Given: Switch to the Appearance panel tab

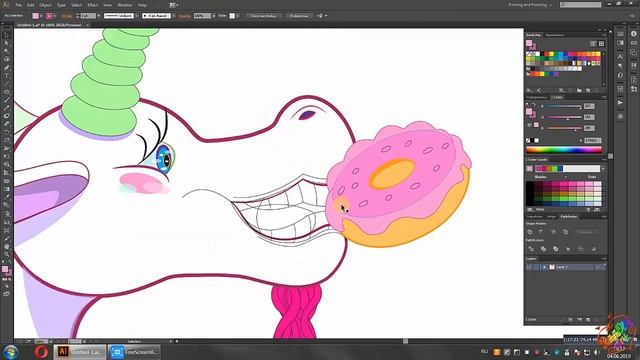Looking at the screenshot, I should (x=555, y=35).
